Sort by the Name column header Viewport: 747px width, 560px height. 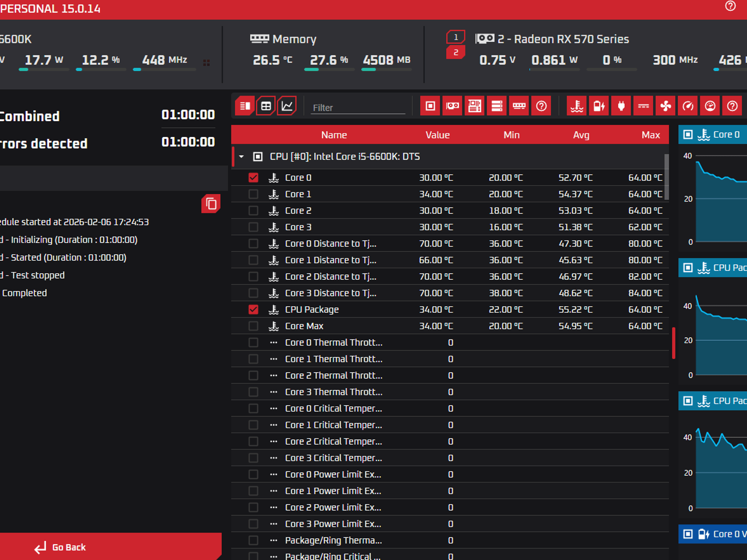(334, 135)
